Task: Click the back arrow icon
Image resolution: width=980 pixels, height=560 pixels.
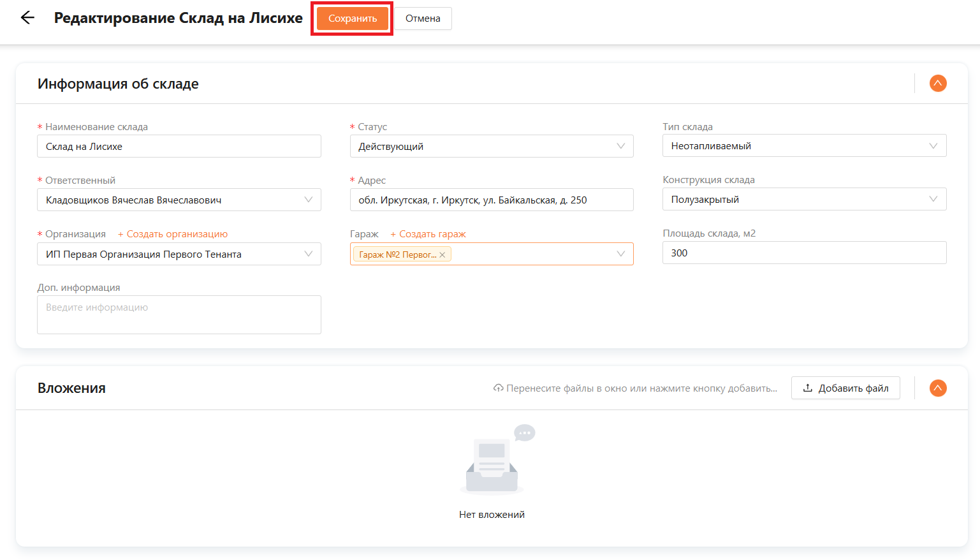Action: point(27,18)
